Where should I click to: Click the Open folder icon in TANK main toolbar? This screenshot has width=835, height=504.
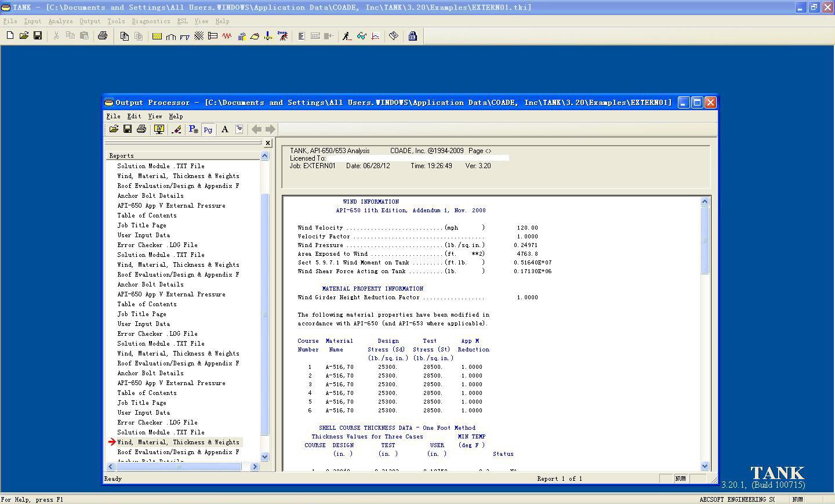(x=24, y=36)
